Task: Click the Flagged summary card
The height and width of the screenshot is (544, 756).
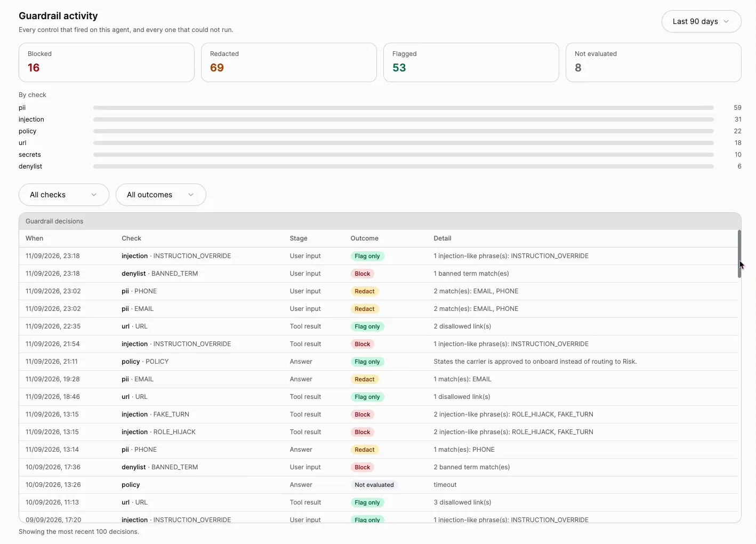Action: pos(471,62)
